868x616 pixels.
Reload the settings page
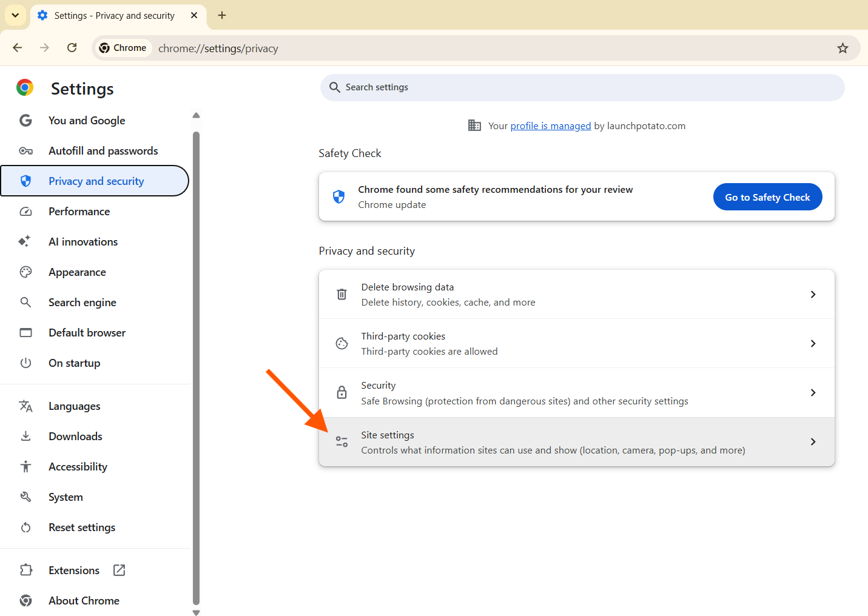click(72, 48)
